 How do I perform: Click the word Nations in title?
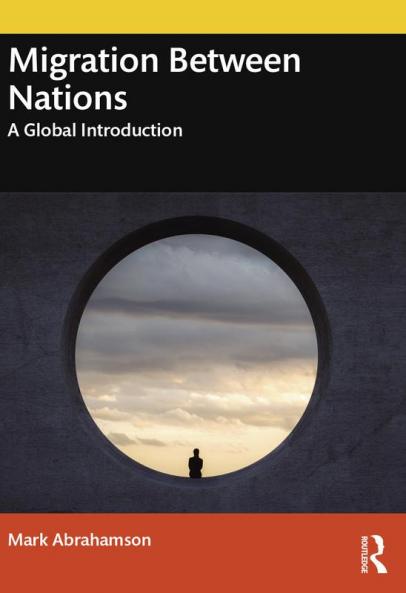pos(68,98)
